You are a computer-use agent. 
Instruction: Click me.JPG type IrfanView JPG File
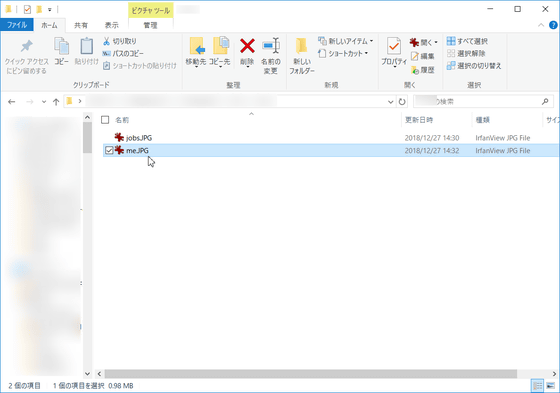pyautogui.click(x=503, y=151)
